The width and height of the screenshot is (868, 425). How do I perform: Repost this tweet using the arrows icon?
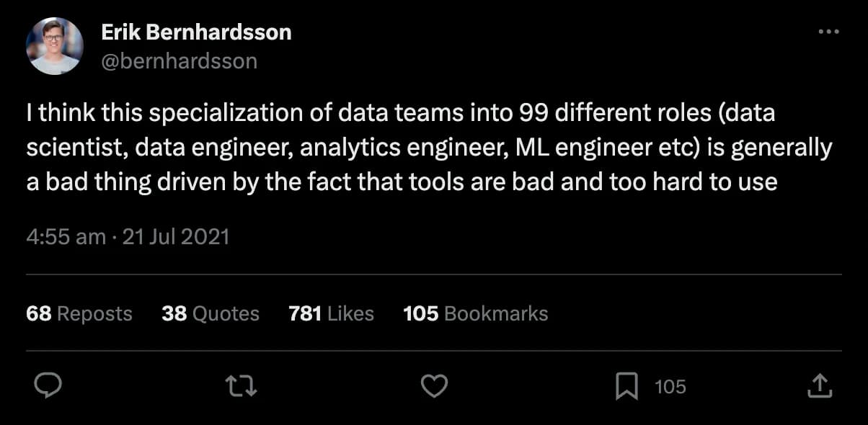tap(242, 387)
